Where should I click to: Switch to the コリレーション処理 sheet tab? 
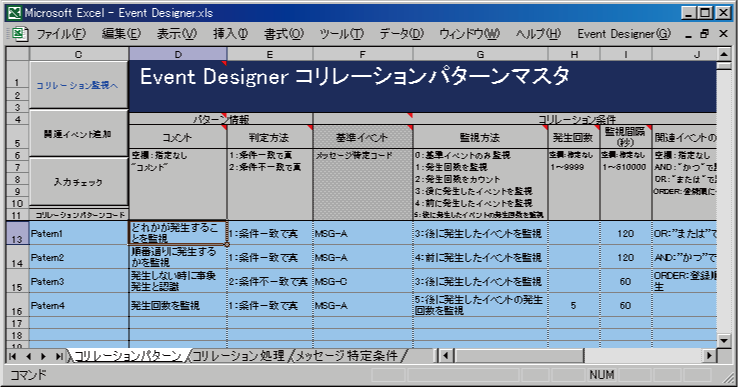pyautogui.click(x=239, y=356)
